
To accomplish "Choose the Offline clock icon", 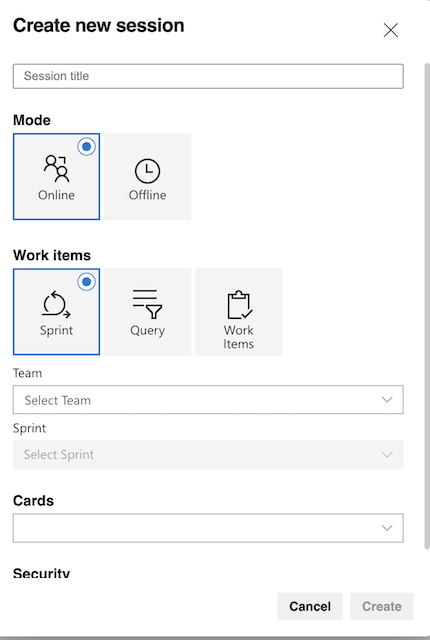I will (x=147, y=171).
